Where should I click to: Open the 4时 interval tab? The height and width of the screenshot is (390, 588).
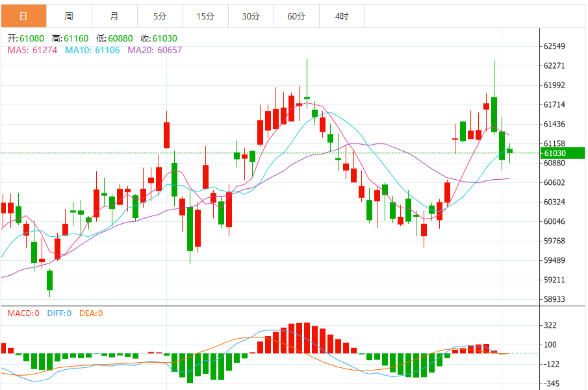coord(342,16)
